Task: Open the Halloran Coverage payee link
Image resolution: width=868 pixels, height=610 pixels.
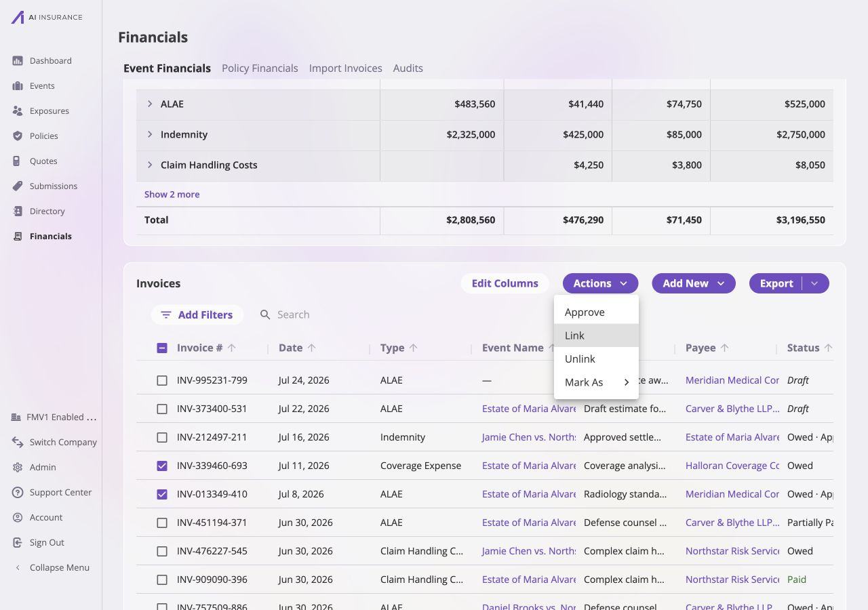Action: pos(732,466)
